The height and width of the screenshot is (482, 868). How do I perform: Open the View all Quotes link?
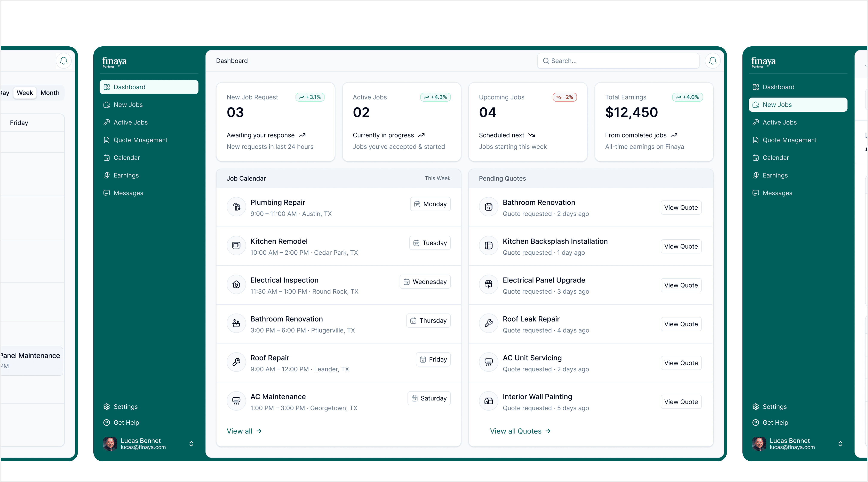click(520, 431)
